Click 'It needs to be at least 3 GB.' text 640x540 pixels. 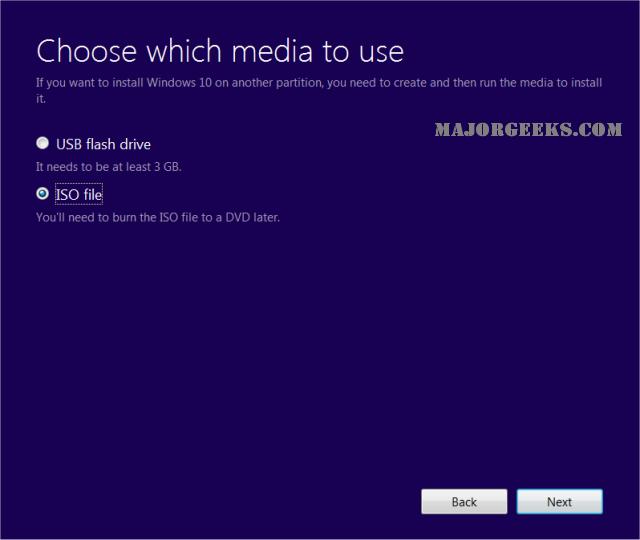[109, 167]
